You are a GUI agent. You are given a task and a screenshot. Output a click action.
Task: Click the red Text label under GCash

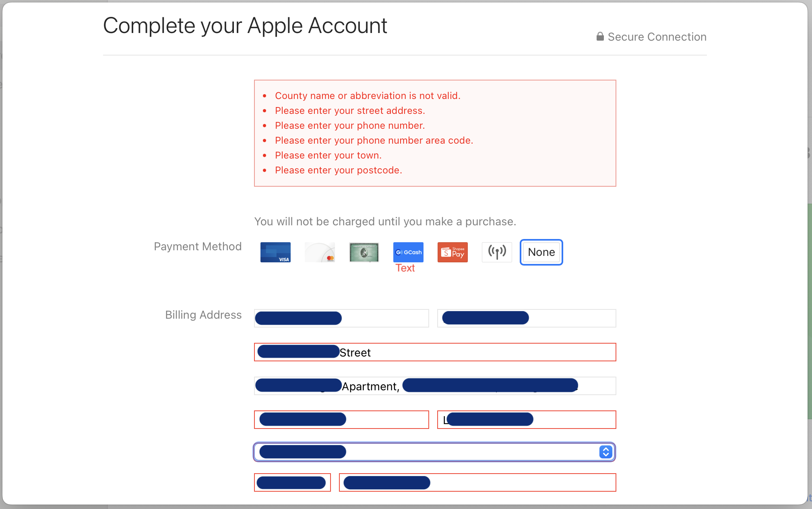tap(405, 268)
